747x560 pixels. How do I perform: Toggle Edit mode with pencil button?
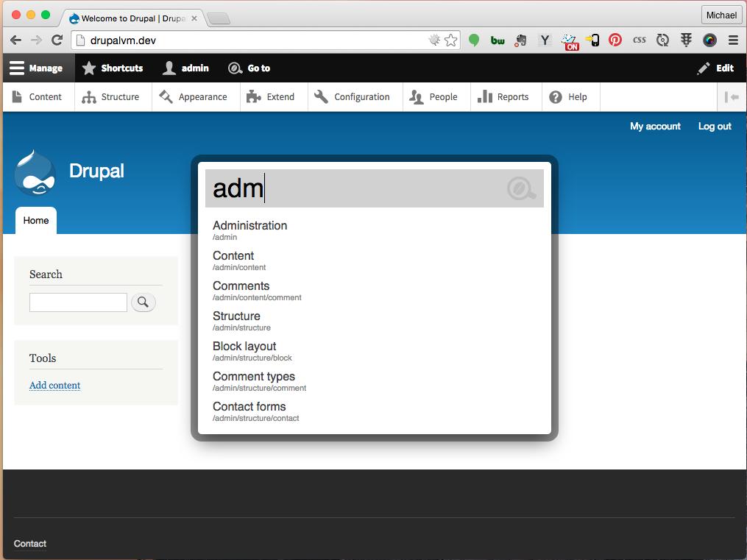[715, 68]
